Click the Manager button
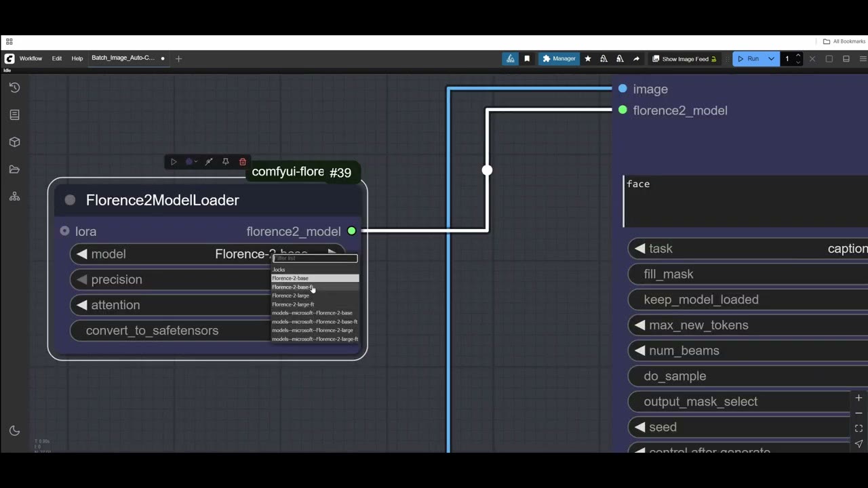The image size is (868, 488). [x=559, y=59]
